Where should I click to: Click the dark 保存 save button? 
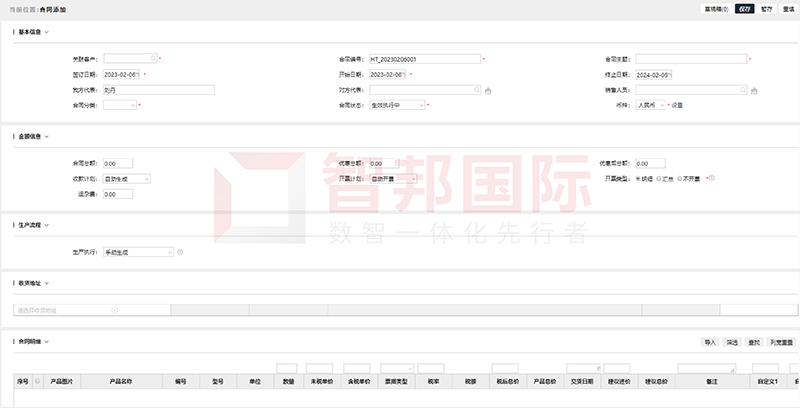[744, 9]
